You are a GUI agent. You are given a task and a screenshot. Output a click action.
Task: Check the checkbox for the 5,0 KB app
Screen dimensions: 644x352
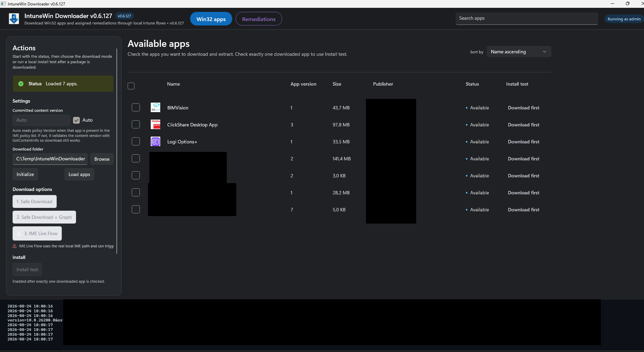136,209
